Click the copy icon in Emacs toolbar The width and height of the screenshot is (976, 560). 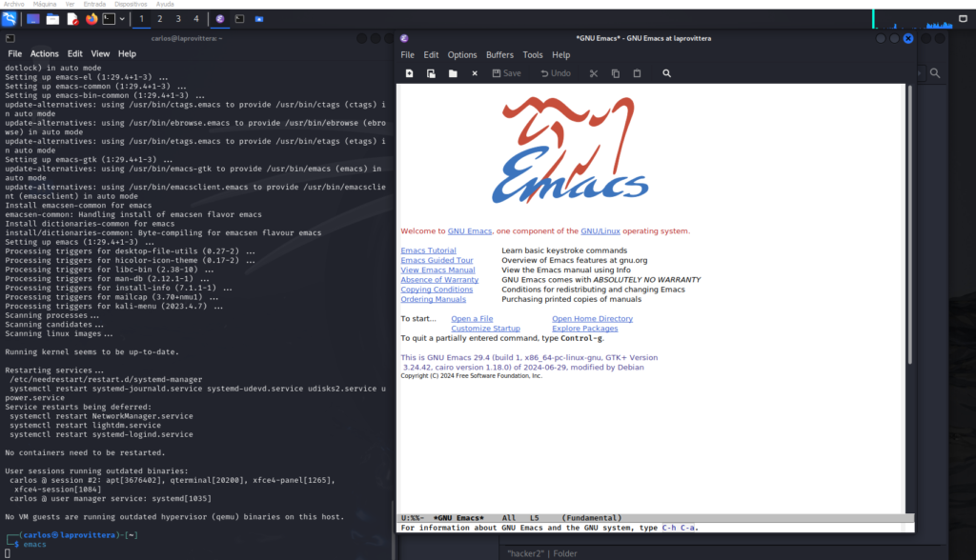click(616, 73)
